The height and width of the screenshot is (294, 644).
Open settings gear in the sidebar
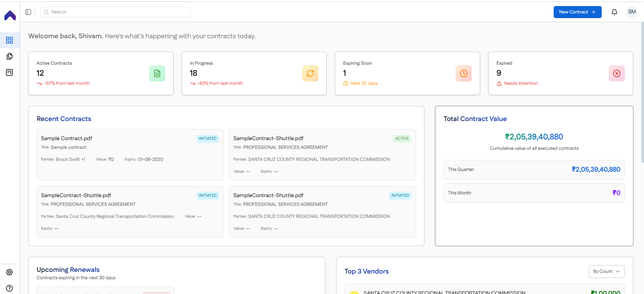[x=9, y=272]
